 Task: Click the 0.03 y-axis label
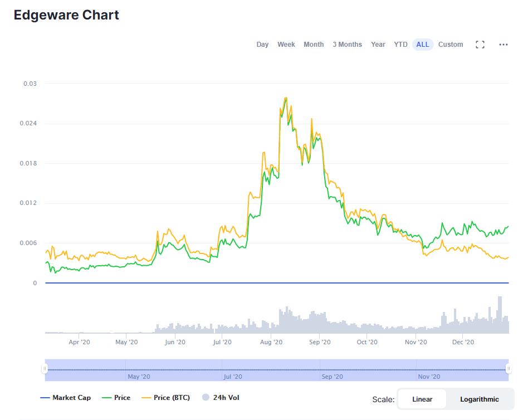30,84
